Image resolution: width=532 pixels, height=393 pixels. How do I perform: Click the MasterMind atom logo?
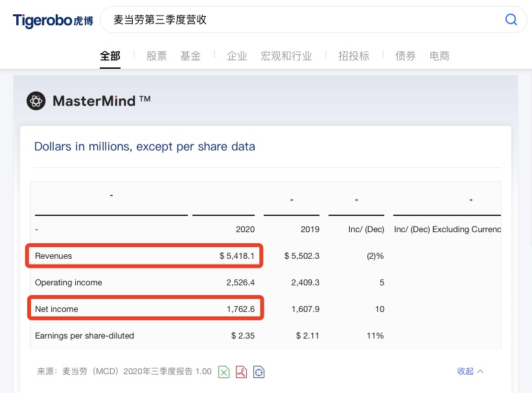coord(36,101)
